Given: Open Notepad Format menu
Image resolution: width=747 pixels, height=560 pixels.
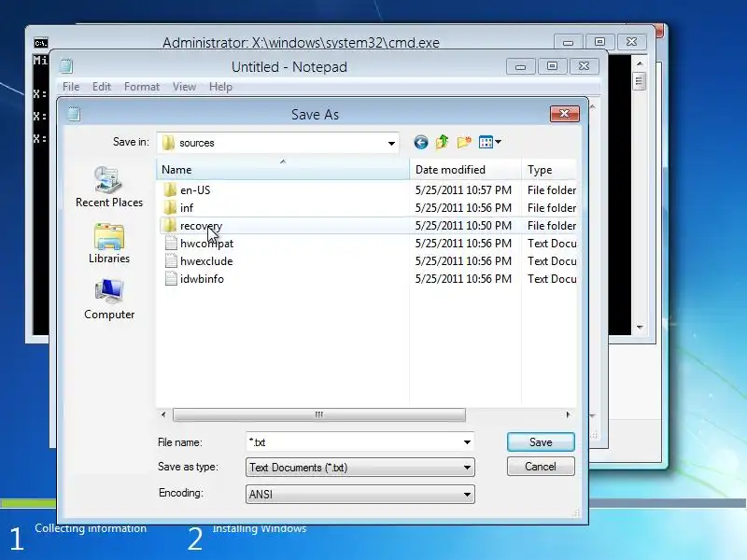Looking at the screenshot, I should 142,87.
